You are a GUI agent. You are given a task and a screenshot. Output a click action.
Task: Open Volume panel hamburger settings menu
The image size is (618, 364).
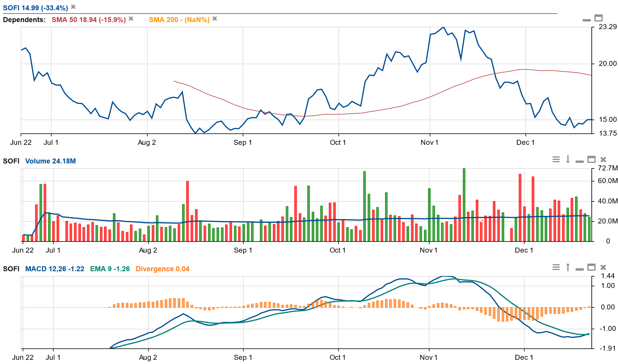[x=556, y=160]
